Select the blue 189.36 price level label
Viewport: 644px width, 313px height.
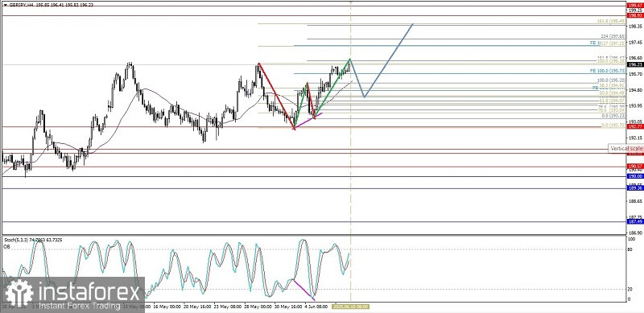(635, 187)
